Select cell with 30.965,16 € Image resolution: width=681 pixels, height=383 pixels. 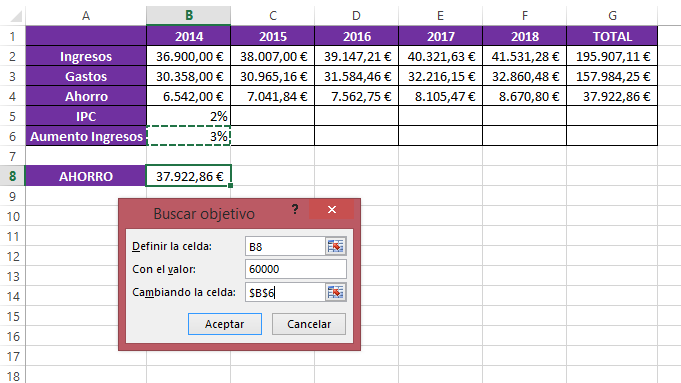tap(273, 76)
